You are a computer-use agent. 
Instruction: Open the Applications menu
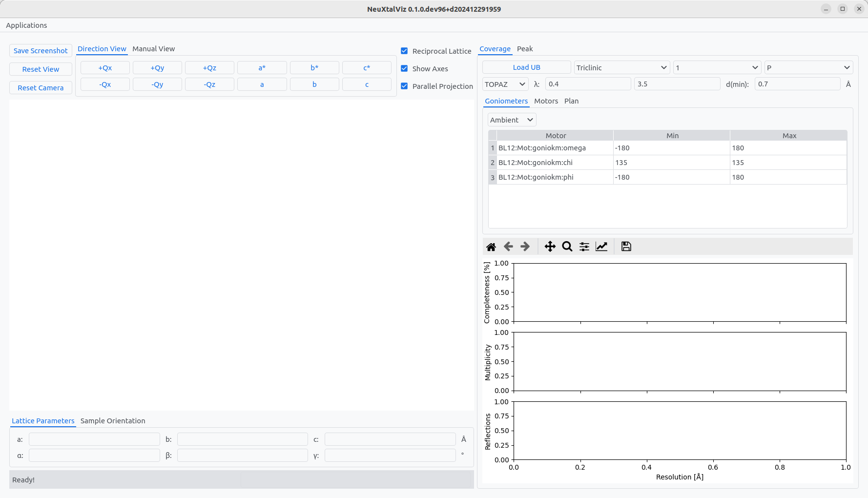tap(26, 25)
